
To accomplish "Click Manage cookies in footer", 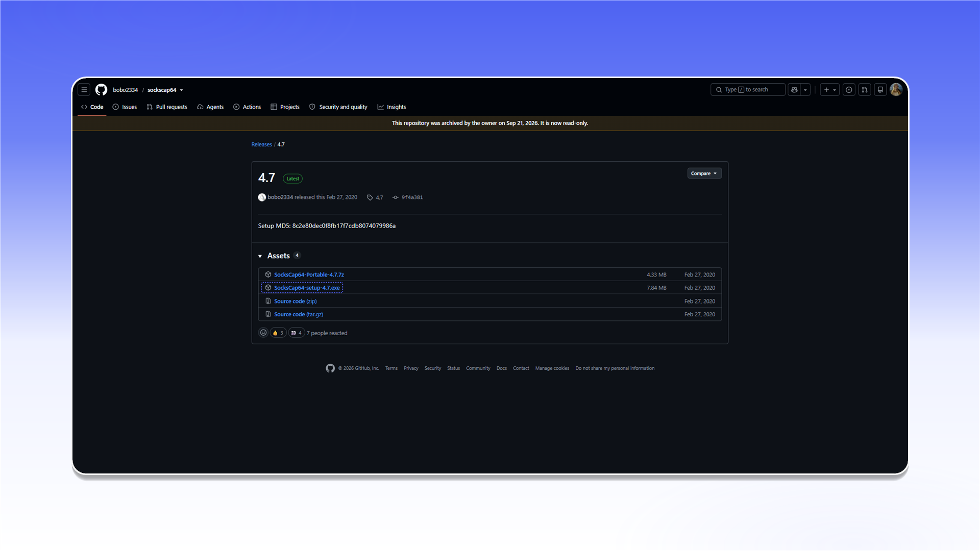I will click(x=552, y=368).
